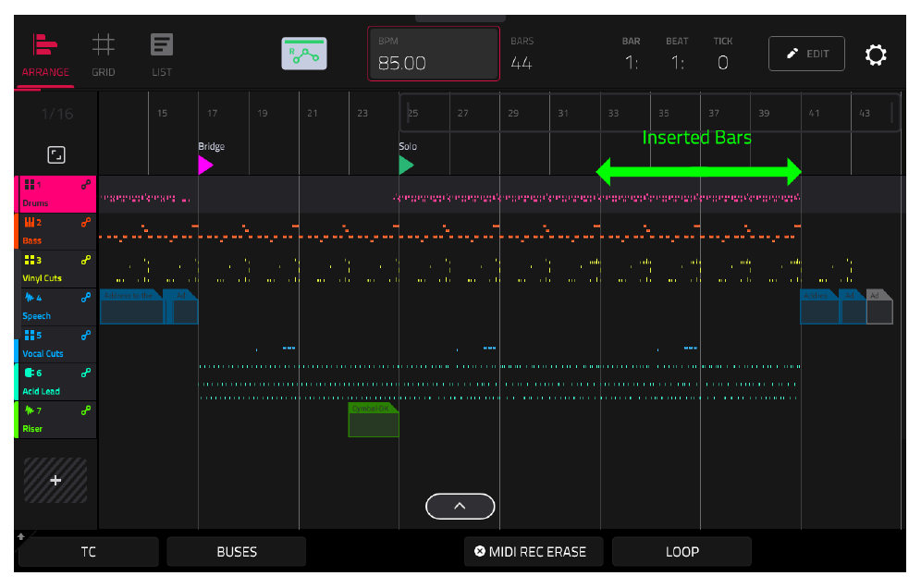Click the link icon on Vocal Cuts track
This screenshot has height=588, width=921.
[x=86, y=335]
